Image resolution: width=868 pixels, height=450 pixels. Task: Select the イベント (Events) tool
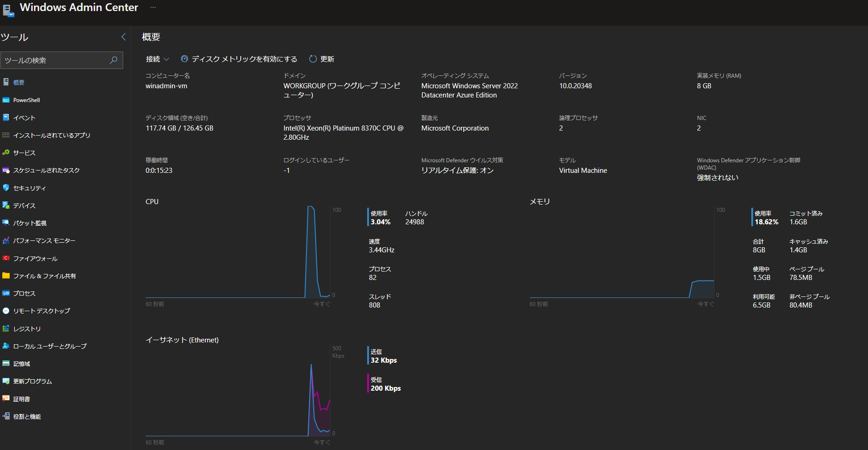coord(24,118)
